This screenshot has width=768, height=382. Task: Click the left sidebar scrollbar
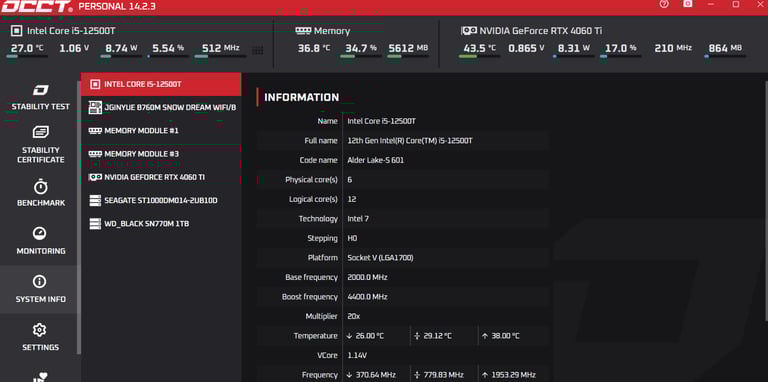pos(79,211)
